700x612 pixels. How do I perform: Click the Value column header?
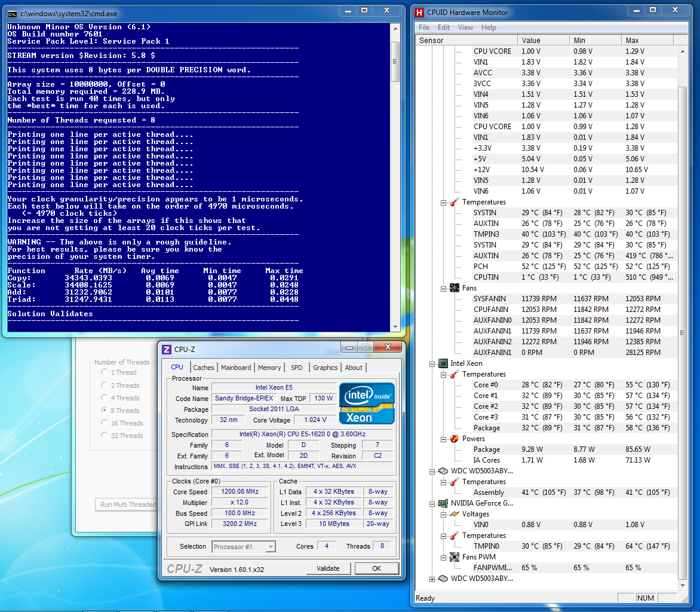click(x=544, y=40)
